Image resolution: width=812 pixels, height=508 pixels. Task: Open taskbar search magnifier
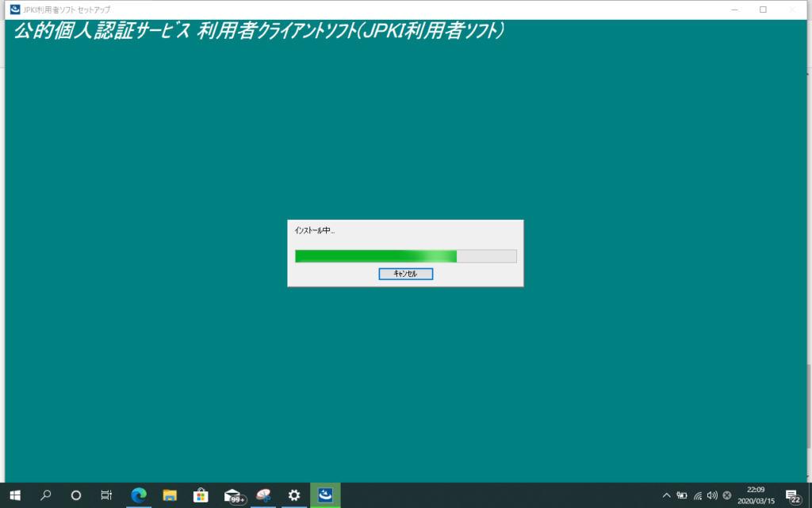pos(45,495)
